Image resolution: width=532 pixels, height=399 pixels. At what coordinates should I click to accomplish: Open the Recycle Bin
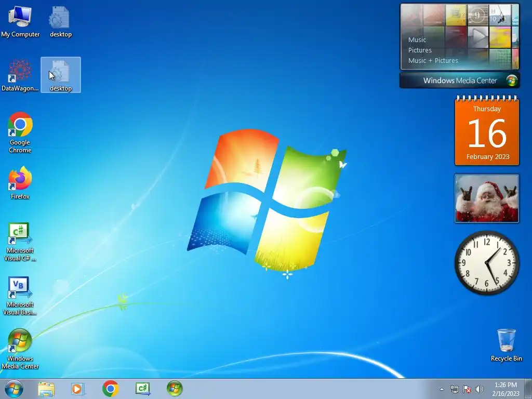pyautogui.click(x=506, y=345)
